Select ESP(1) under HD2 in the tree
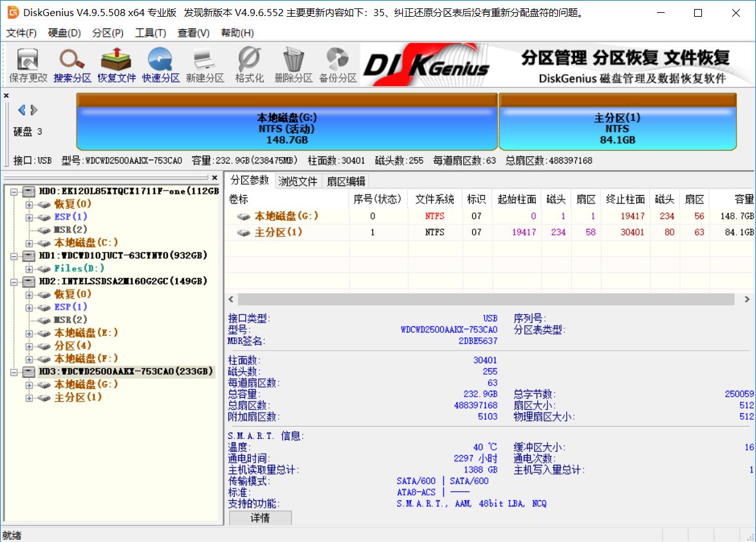This screenshot has width=756, height=542. click(x=70, y=307)
